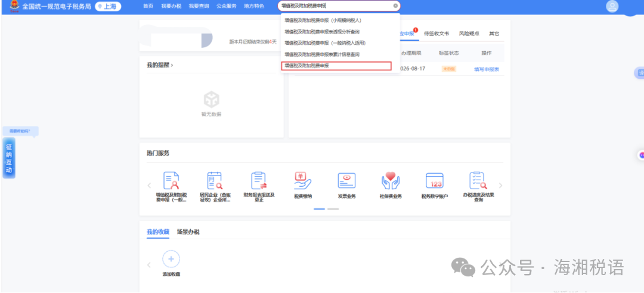Screen dimensions: 644x293
Task: Open 财务报表报送及更正 service icon
Action: [x=259, y=181]
